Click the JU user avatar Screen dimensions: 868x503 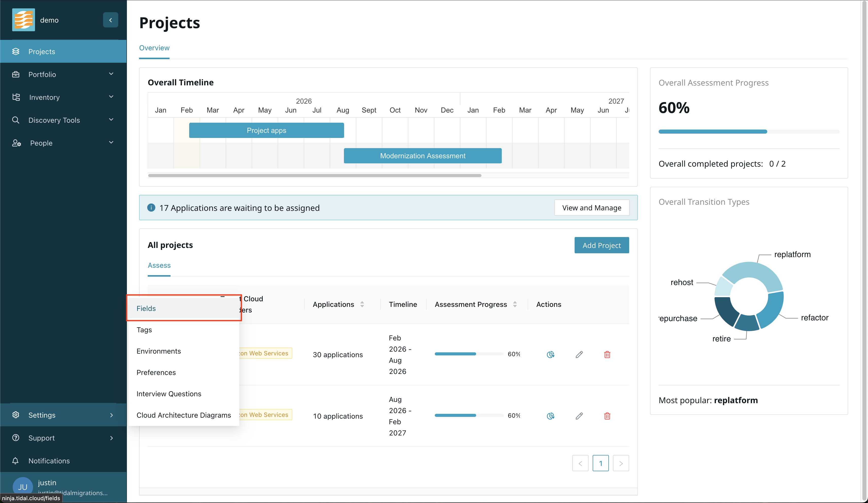pyautogui.click(x=22, y=486)
